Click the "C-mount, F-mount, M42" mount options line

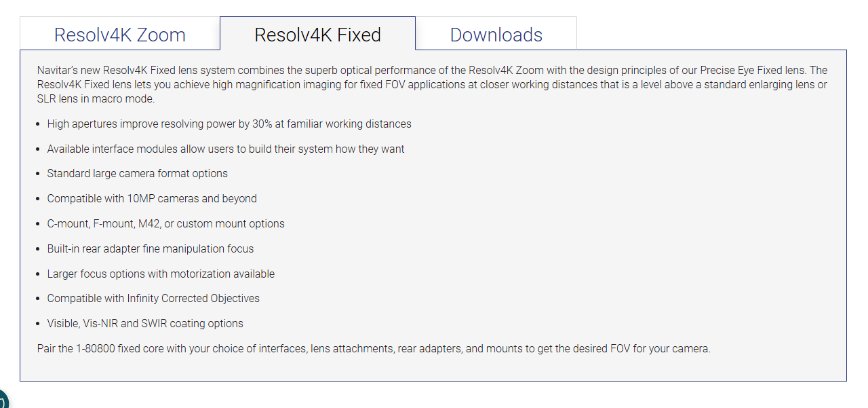coord(166,223)
